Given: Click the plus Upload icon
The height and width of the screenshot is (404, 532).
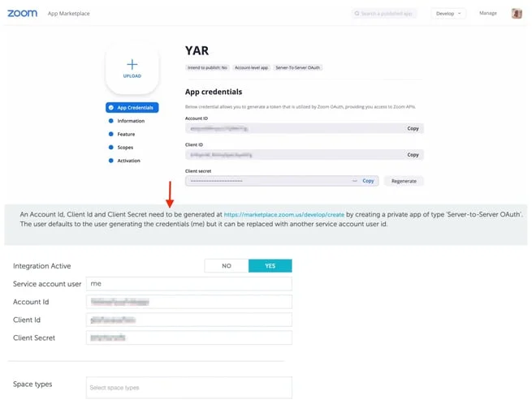Looking at the screenshot, I should tap(132, 65).
